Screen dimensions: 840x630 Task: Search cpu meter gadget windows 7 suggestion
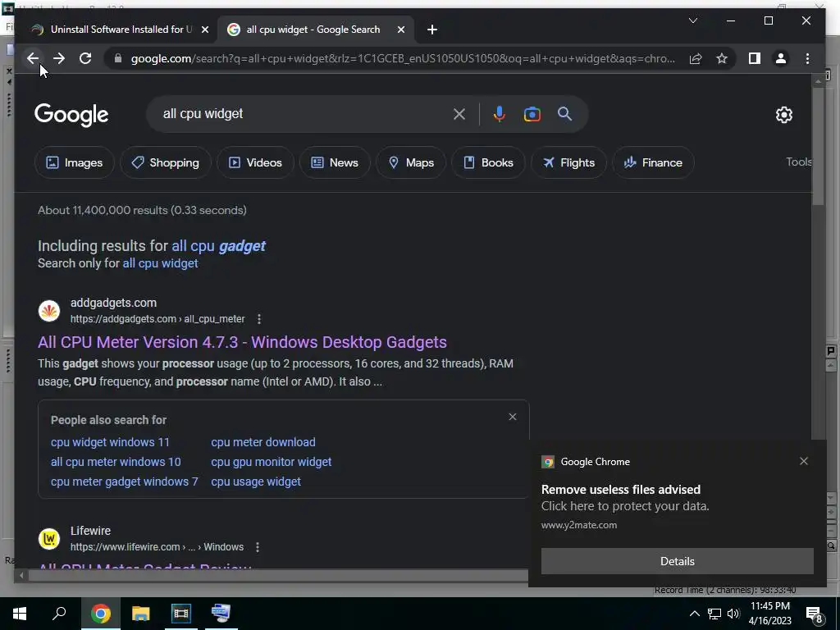tap(125, 482)
